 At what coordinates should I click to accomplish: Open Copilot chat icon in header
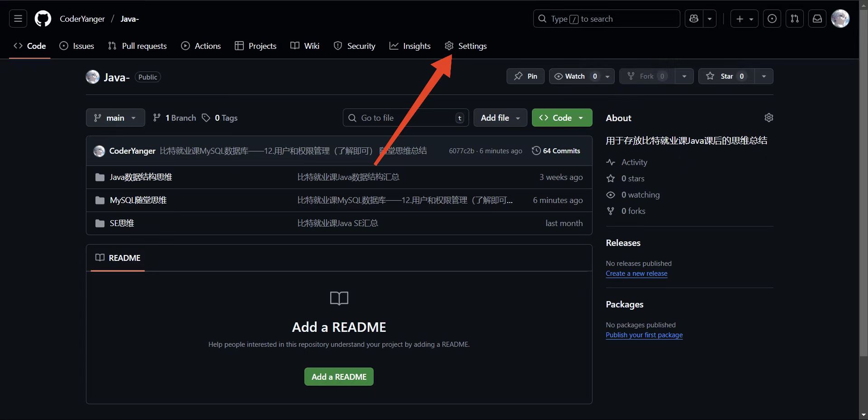pos(694,19)
